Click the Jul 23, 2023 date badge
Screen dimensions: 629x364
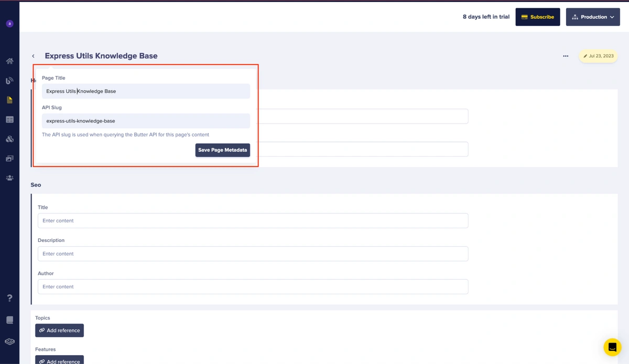point(598,56)
